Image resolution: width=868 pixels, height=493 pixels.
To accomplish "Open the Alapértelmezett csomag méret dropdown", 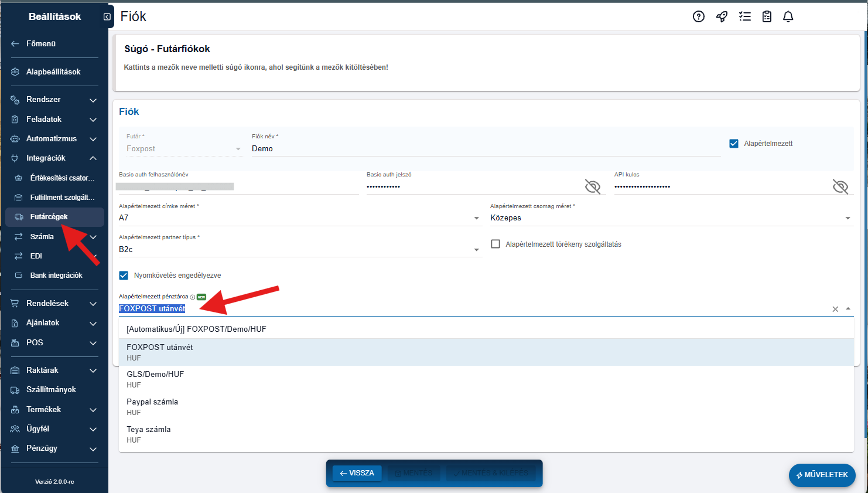I will click(x=848, y=218).
